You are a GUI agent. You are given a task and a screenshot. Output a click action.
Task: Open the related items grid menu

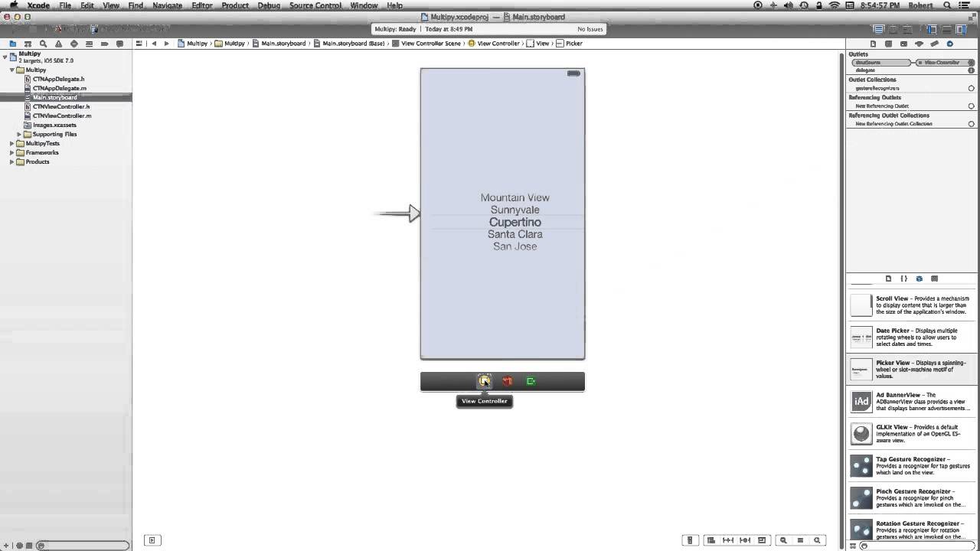coord(139,44)
